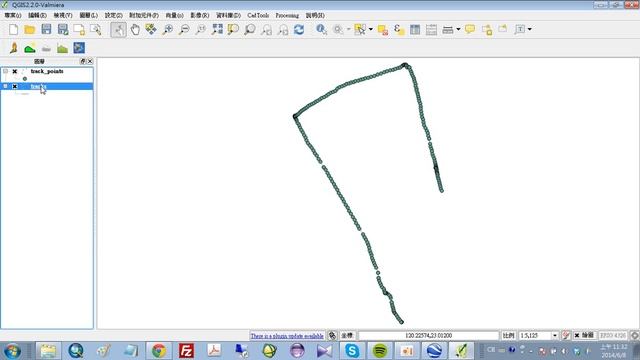This screenshot has width=640, height=360.
Task: Click the Zoom to Layer icon
Action: tap(250, 29)
